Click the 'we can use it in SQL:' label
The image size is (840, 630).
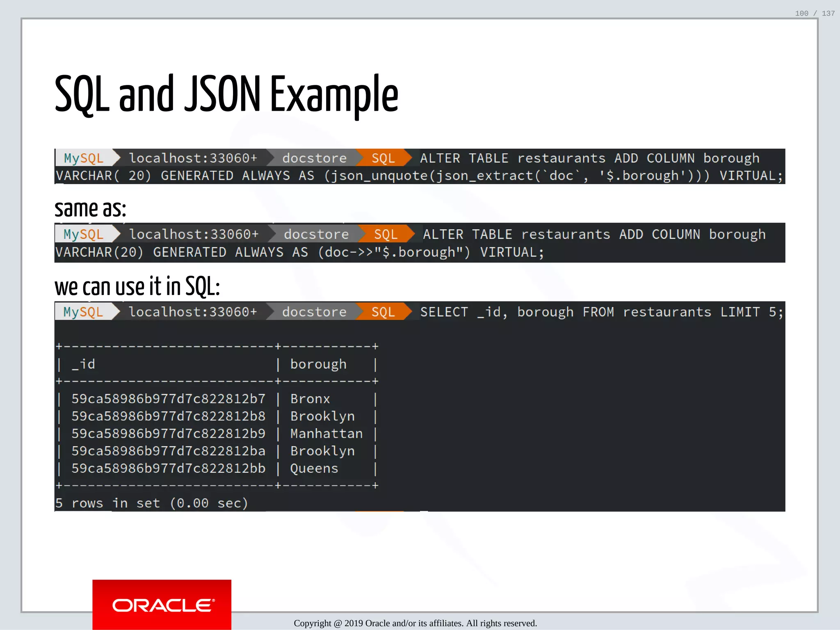pos(137,286)
